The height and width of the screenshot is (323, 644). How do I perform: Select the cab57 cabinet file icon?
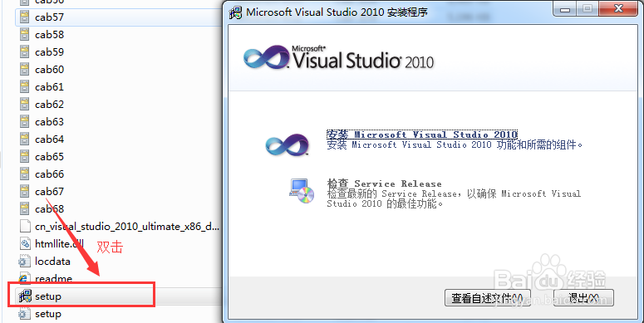pyautogui.click(x=25, y=17)
